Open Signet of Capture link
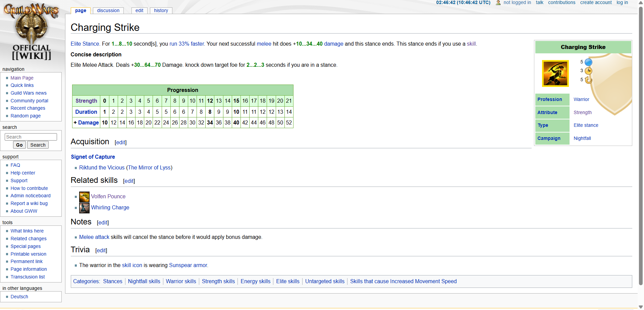This screenshot has height=310, width=644. [93, 157]
